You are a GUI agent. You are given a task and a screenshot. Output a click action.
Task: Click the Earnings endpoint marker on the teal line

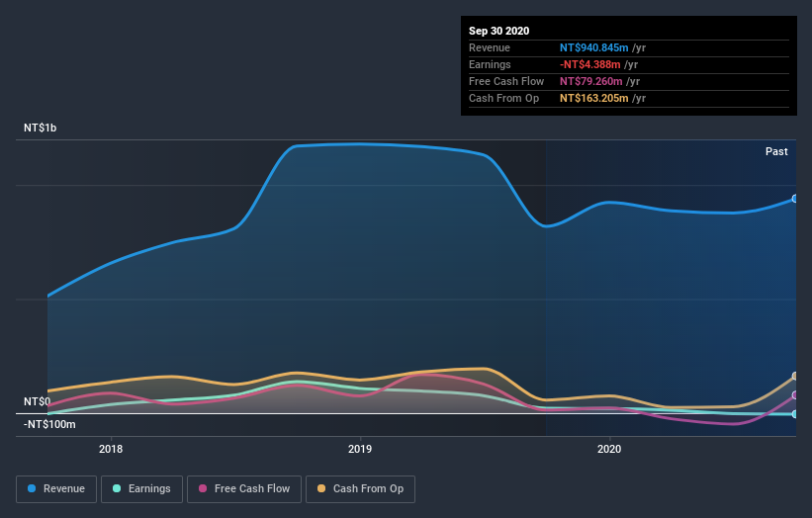[795, 414]
